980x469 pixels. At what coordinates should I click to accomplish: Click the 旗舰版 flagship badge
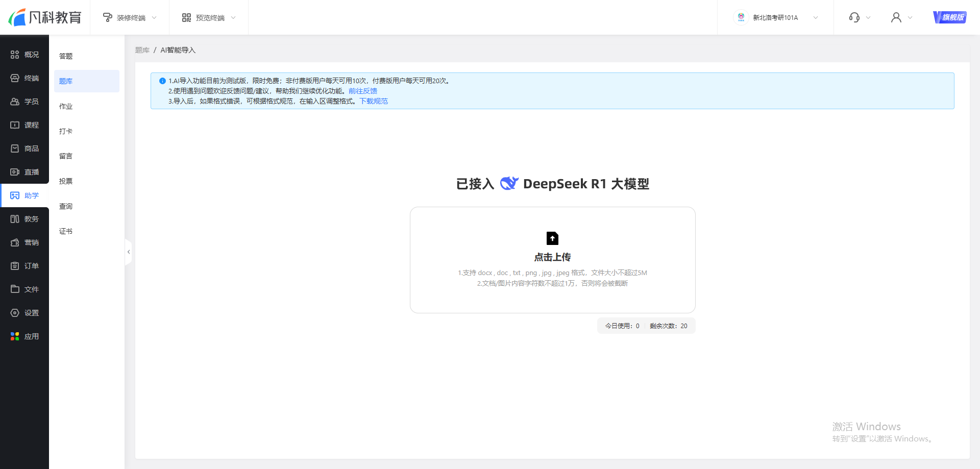pos(949,17)
